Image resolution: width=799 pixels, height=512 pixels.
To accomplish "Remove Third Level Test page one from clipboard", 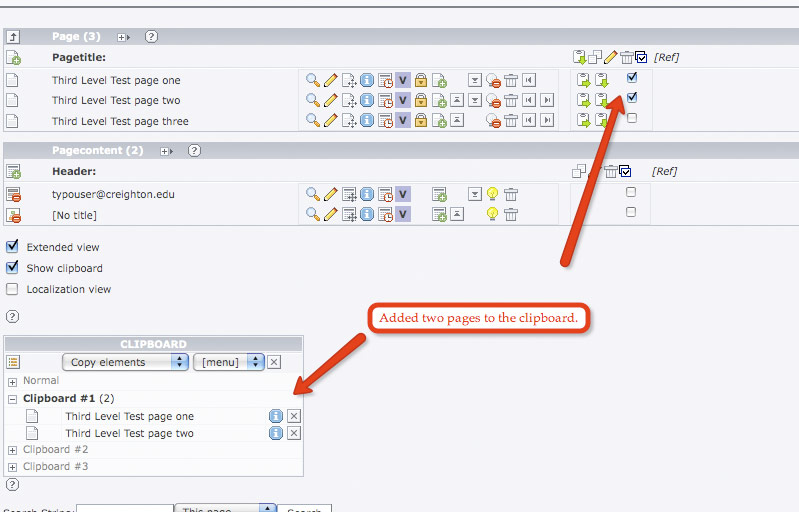I will (x=294, y=416).
